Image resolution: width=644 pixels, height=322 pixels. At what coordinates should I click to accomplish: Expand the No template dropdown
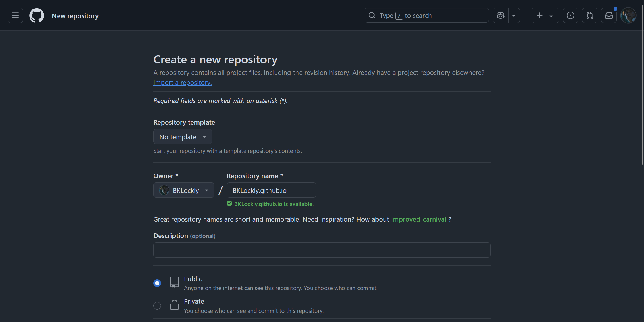[183, 137]
